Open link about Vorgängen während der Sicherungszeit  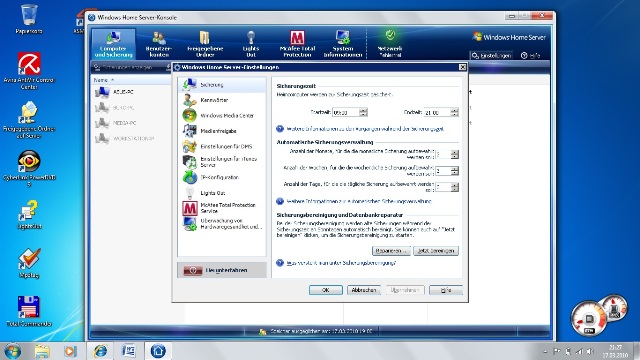pyautogui.click(x=365, y=129)
